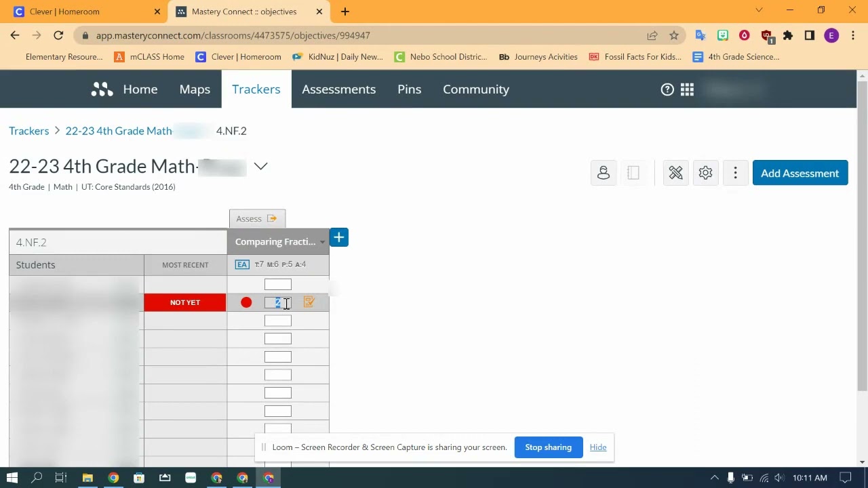Click the NOT YET mastery status cell
The image size is (868, 488).
tap(185, 302)
